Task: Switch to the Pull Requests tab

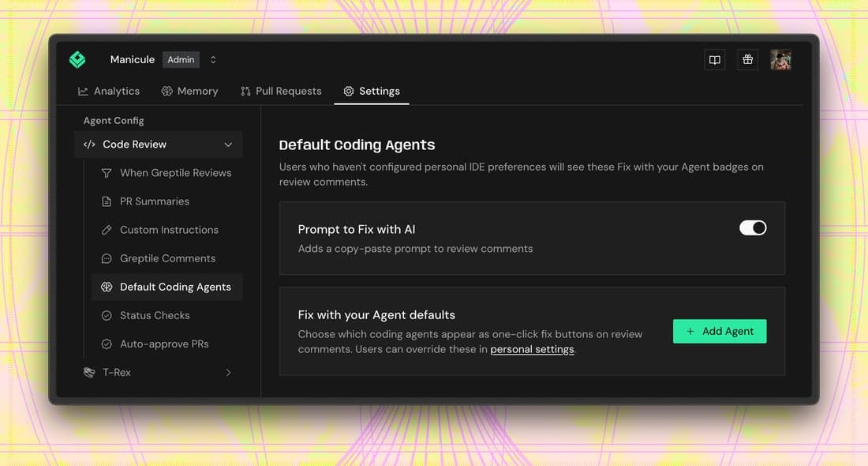Action: (x=281, y=91)
